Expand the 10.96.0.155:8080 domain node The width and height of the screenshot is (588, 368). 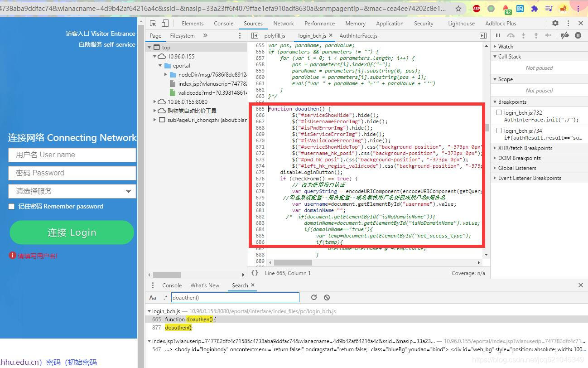[155, 102]
